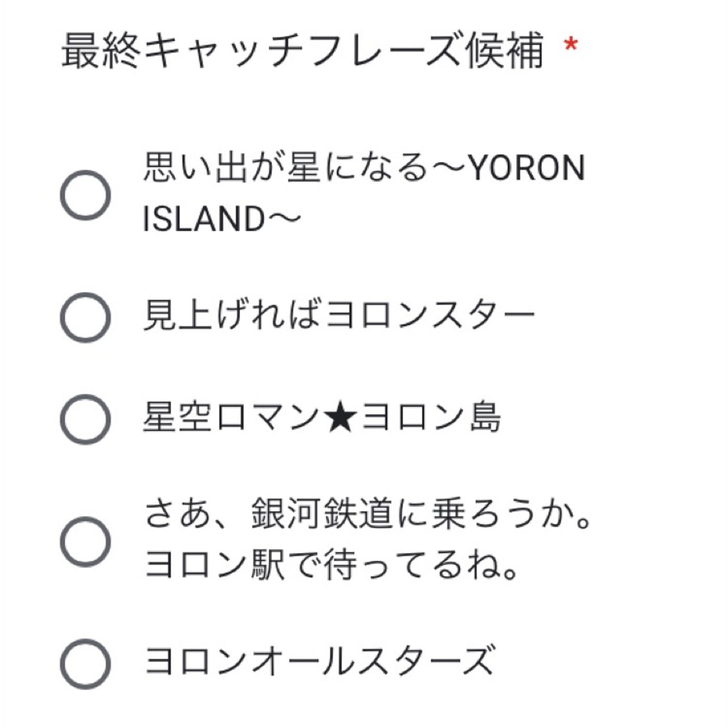Click the ヨロン島 text in third option
This screenshot has width=728, height=728.
[431, 418]
